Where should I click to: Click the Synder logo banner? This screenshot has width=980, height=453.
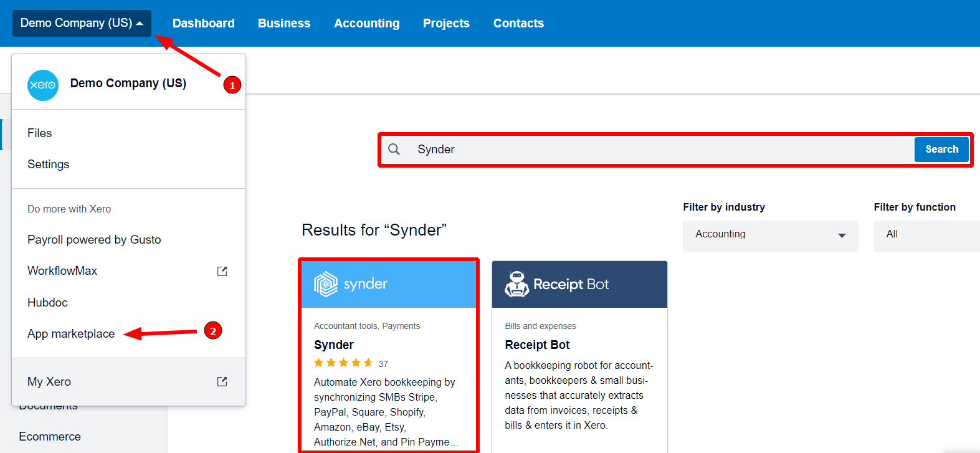coord(389,284)
